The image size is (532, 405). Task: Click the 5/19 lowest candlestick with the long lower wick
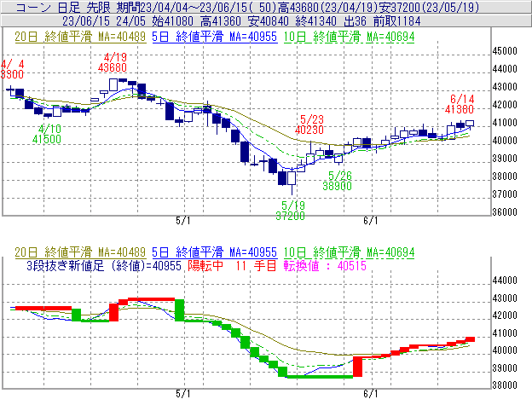[292, 182]
